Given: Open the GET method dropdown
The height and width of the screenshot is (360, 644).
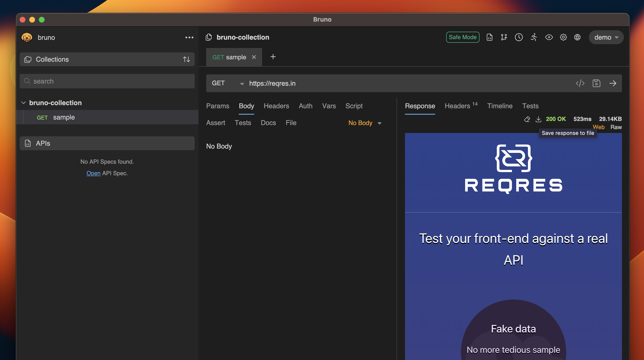Looking at the screenshot, I should pyautogui.click(x=241, y=83).
